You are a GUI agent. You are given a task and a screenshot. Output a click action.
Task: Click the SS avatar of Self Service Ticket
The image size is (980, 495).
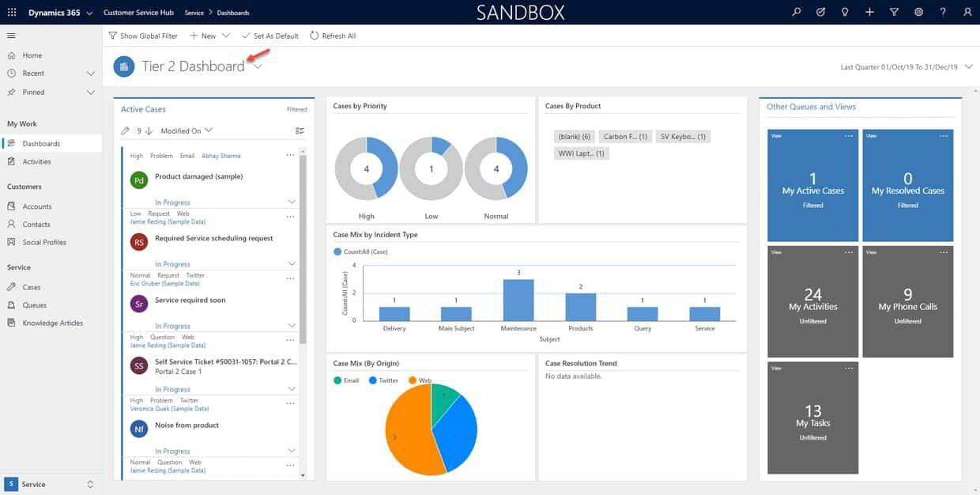(139, 365)
